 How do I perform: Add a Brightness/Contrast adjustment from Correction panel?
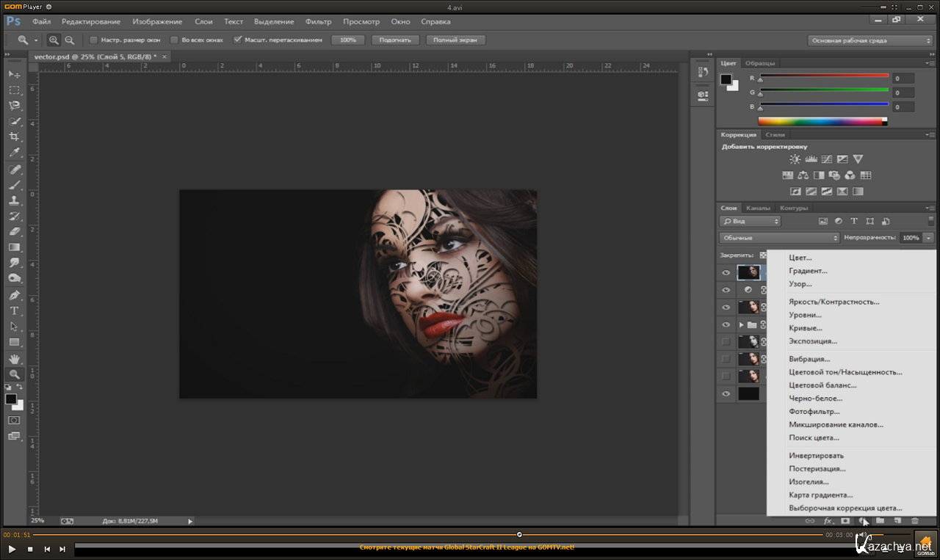[x=795, y=159]
